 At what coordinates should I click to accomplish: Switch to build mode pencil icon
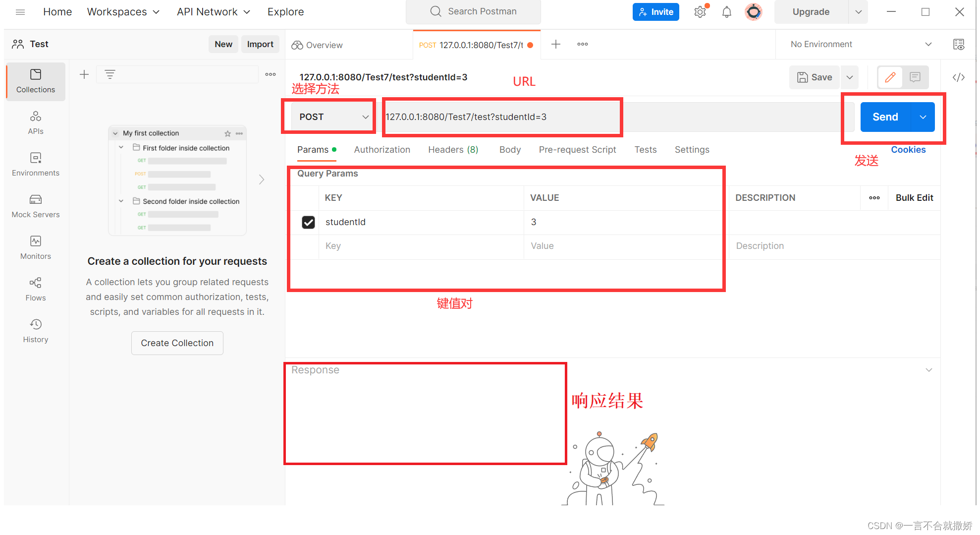[x=890, y=77]
